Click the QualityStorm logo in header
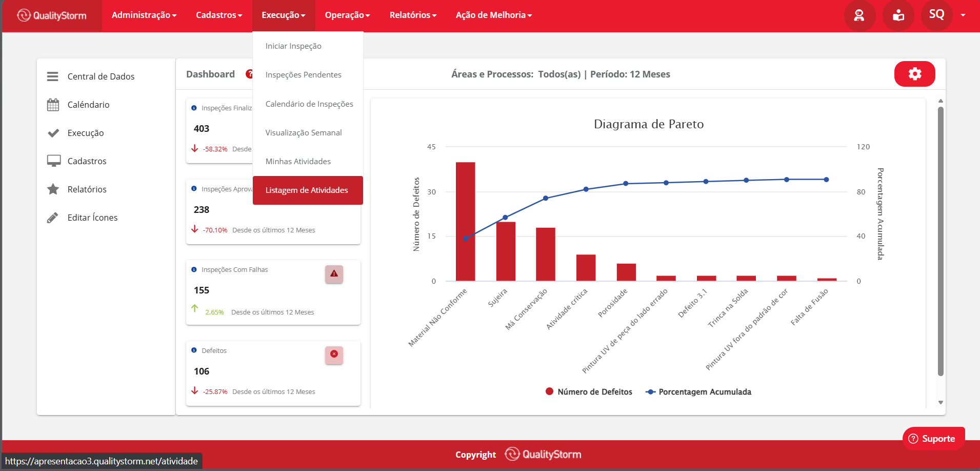This screenshot has width=980, height=471. coord(52,15)
